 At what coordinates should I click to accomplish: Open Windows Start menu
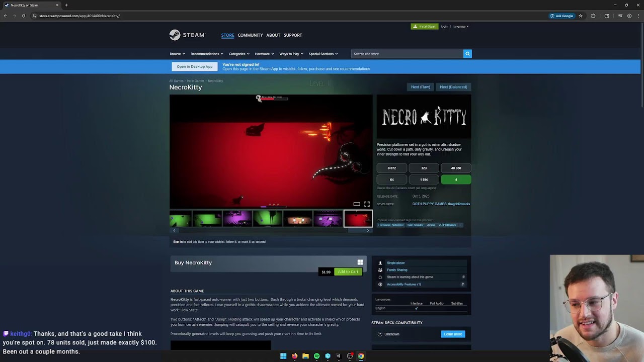point(283,356)
